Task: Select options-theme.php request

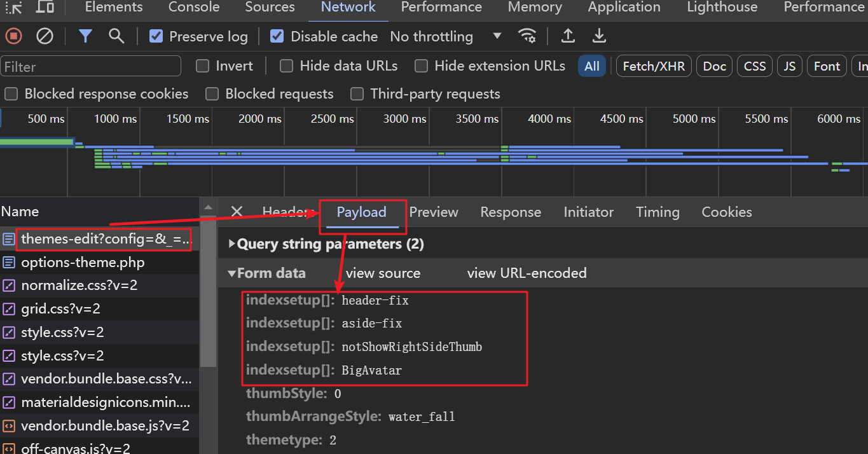Action: click(99, 262)
